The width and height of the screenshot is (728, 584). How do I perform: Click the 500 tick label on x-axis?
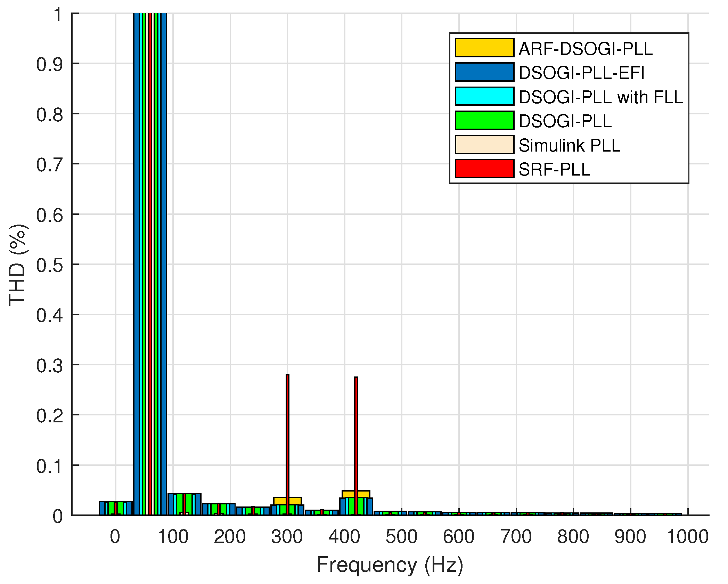point(401,536)
